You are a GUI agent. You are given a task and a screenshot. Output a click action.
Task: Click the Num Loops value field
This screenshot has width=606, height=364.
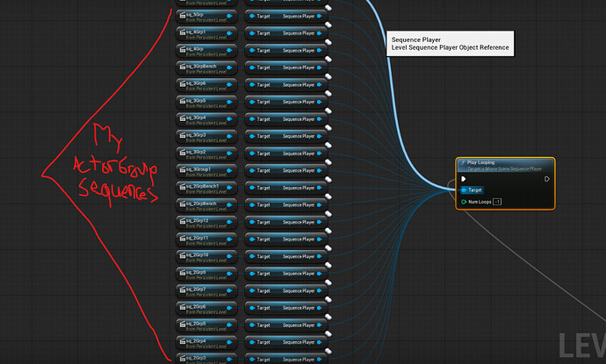tap(497, 202)
